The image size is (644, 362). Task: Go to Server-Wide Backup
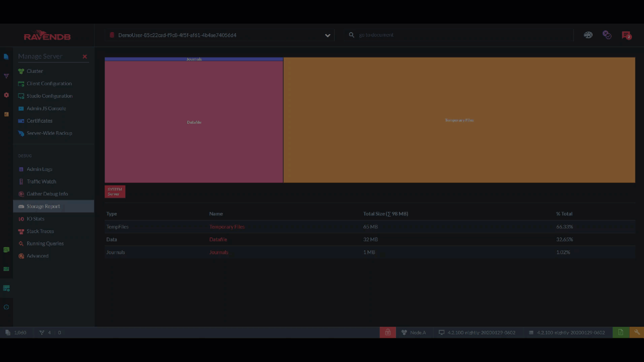coord(49,133)
